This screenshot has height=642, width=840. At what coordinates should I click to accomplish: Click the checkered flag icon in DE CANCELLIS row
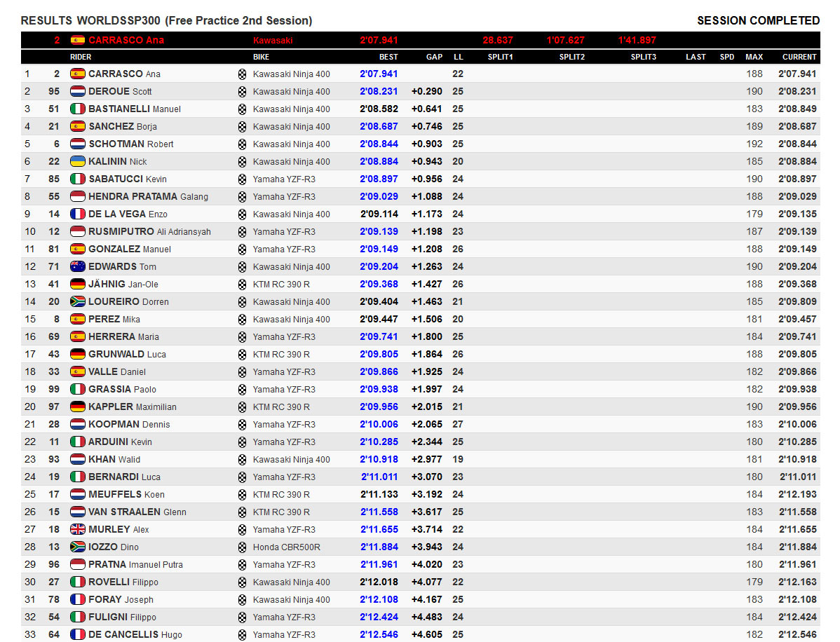[x=242, y=634]
